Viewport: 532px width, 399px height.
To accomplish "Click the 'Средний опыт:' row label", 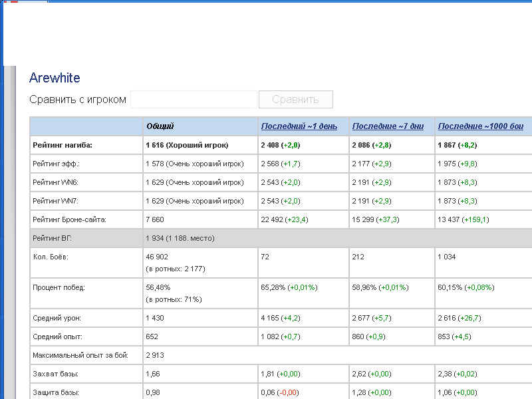I will [59, 337].
